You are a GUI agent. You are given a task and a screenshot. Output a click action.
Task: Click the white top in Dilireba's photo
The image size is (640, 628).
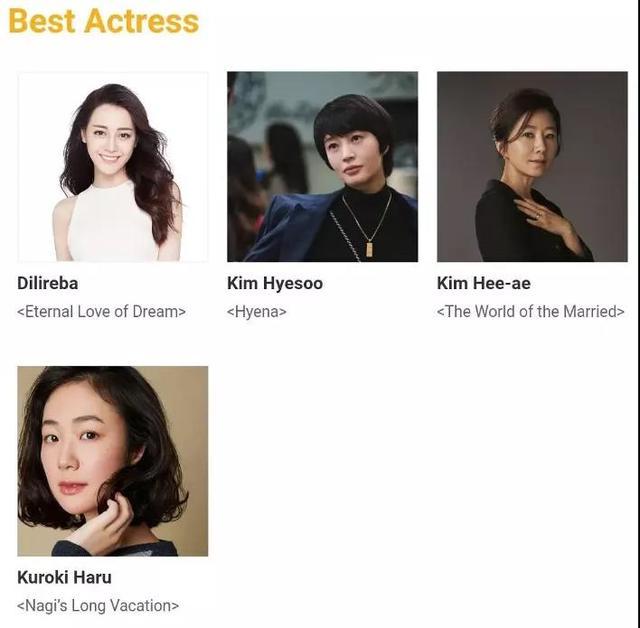pos(112,224)
